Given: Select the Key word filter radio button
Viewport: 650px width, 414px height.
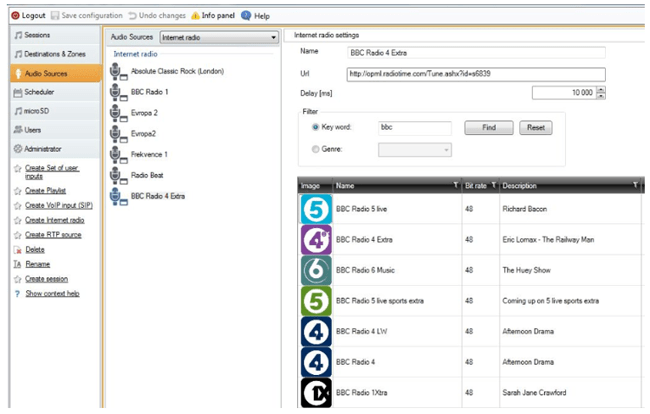Looking at the screenshot, I should point(315,127).
